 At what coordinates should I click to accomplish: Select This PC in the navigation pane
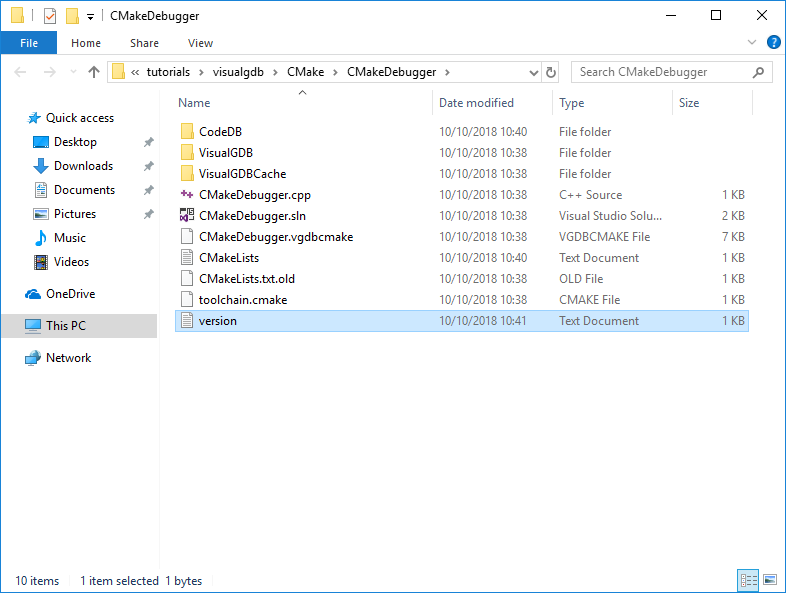click(80, 326)
